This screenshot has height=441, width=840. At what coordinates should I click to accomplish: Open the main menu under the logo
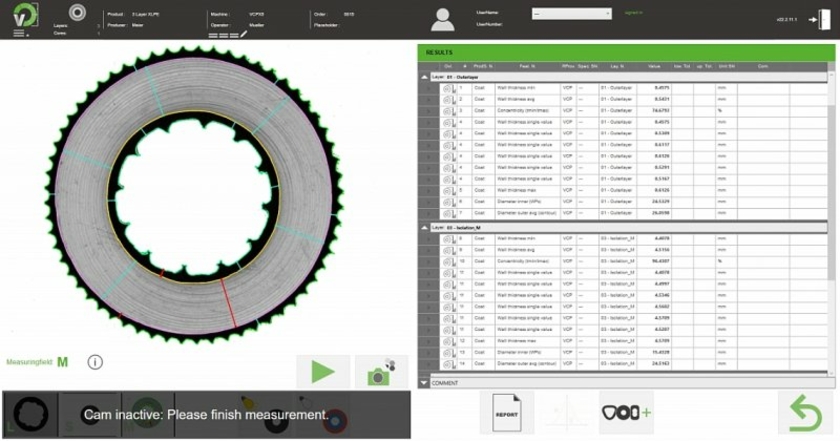[x=19, y=33]
